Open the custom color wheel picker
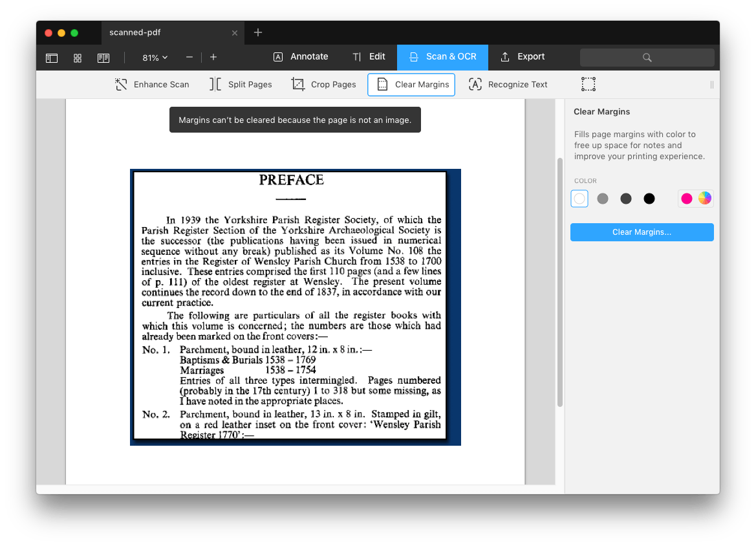The height and width of the screenshot is (546, 756). [x=704, y=198]
